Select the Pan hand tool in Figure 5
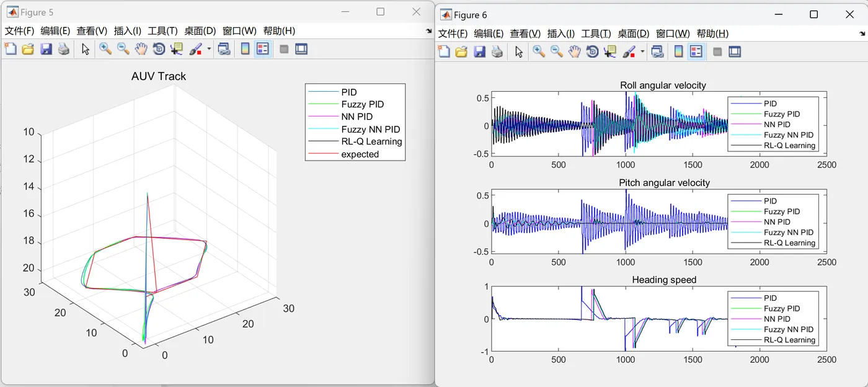Image resolution: width=868 pixels, height=387 pixels. [x=141, y=49]
